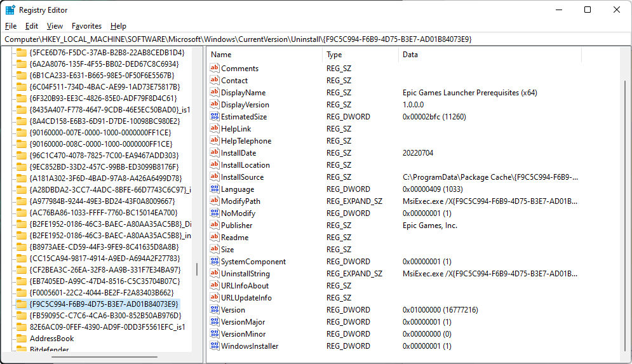This screenshot has width=632, height=364.
Task: Click folder icon of {FB59095C-C7C6-4CA6-B300-852B50AB976D} key
Action: (22, 315)
